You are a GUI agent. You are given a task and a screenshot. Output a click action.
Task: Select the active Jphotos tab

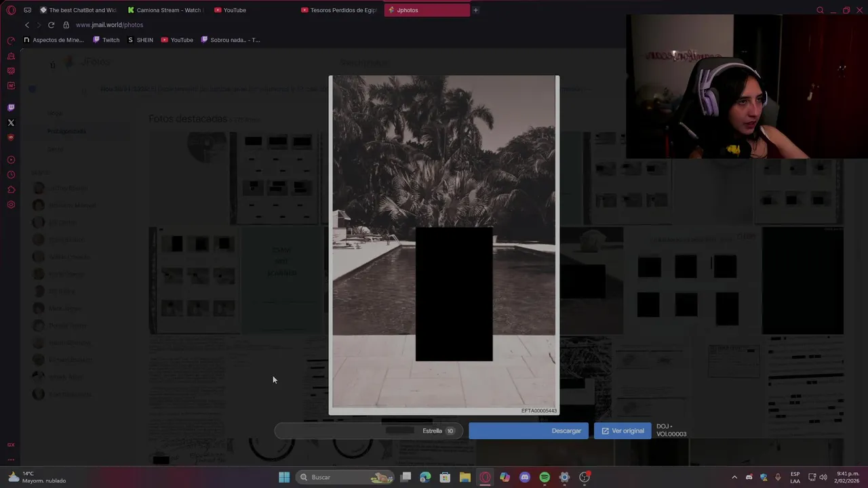tap(427, 10)
